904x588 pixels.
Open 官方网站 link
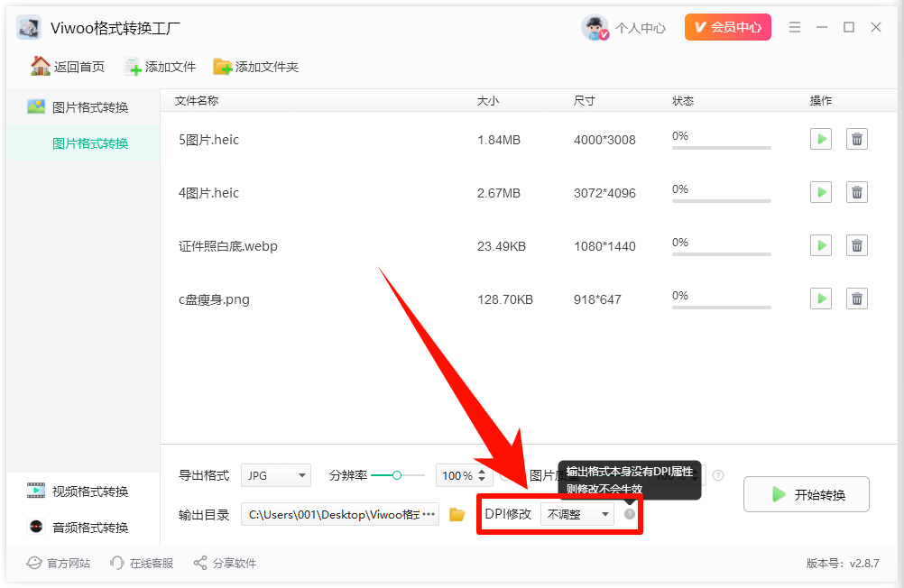(59, 564)
